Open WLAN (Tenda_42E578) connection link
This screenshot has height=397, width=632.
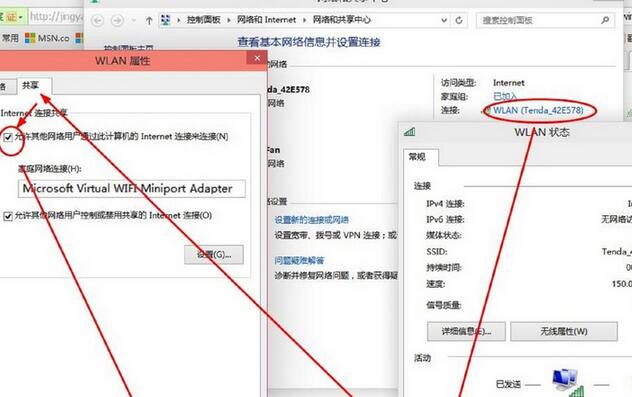pos(538,110)
